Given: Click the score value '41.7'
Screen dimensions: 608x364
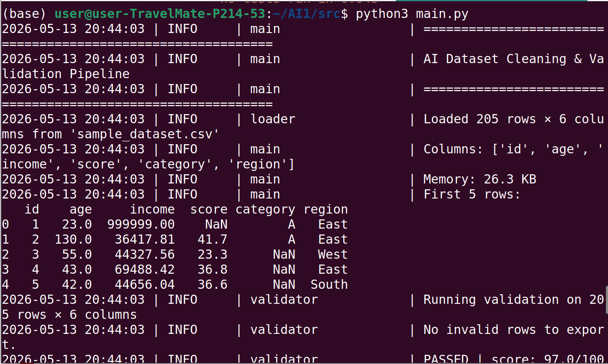Looking at the screenshot, I should (x=213, y=239).
